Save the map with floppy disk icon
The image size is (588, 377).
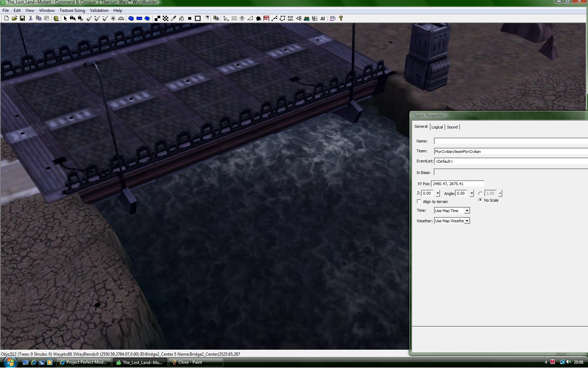pos(22,18)
